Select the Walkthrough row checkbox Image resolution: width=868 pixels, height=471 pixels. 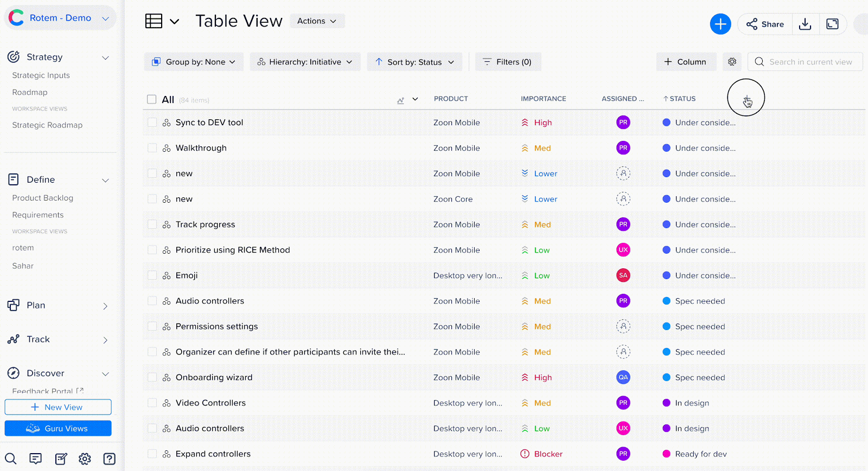click(152, 148)
